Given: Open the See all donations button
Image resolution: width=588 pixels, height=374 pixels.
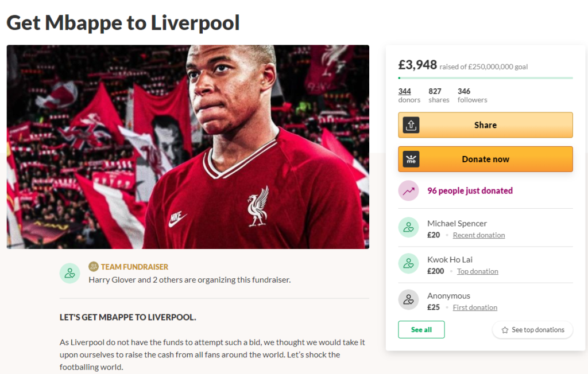Looking at the screenshot, I should click(x=421, y=330).
